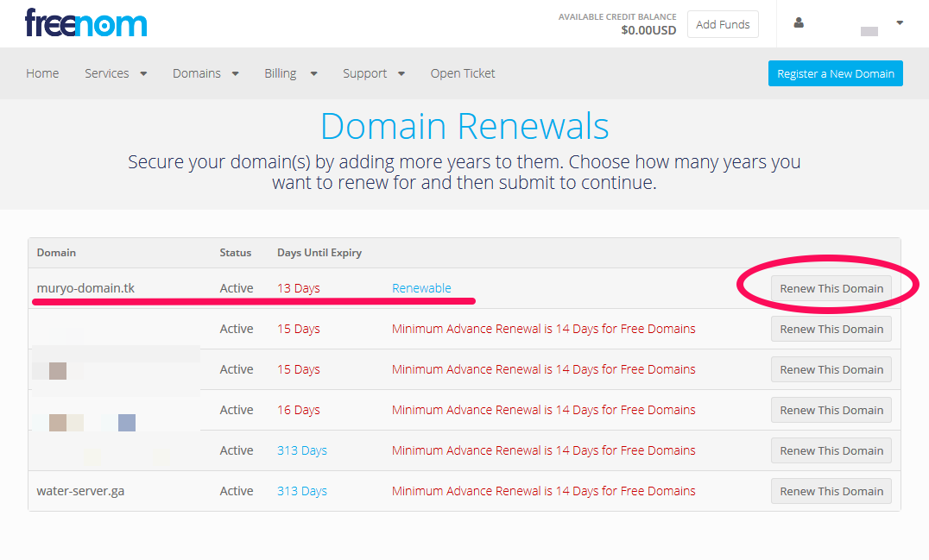Expand the account dropdown arrow
The height and width of the screenshot is (560, 929).
[900, 23]
